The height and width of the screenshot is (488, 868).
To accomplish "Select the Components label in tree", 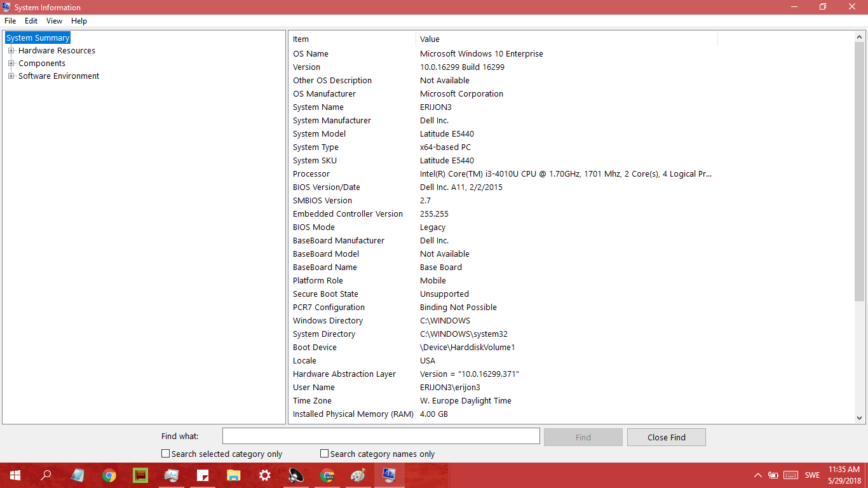I will [x=42, y=64].
